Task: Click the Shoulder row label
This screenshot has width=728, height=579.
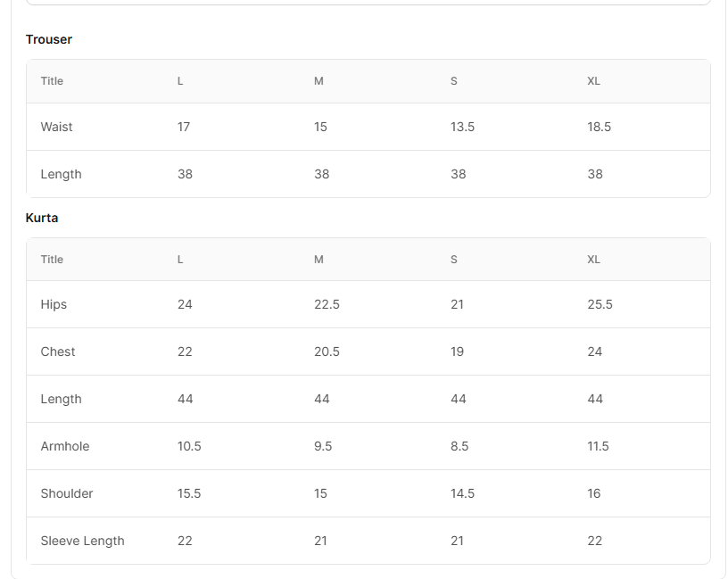Action: 67,493
